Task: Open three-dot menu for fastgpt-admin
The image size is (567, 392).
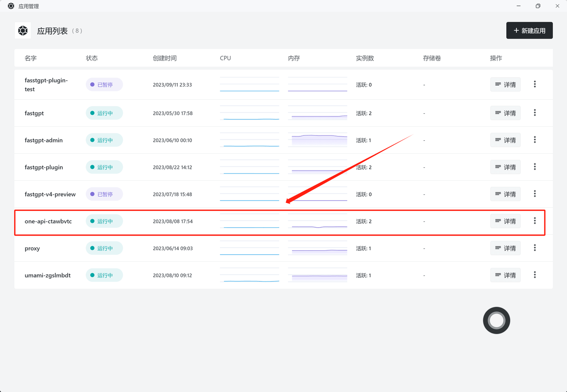Action: click(535, 140)
